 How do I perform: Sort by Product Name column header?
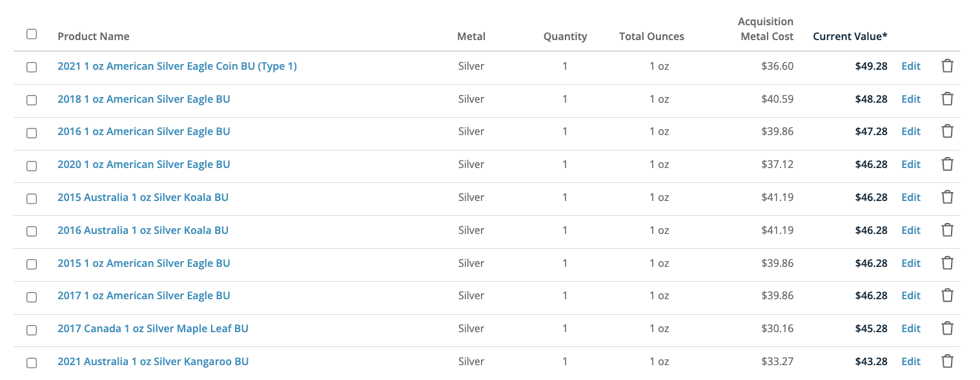click(x=94, y=36)
